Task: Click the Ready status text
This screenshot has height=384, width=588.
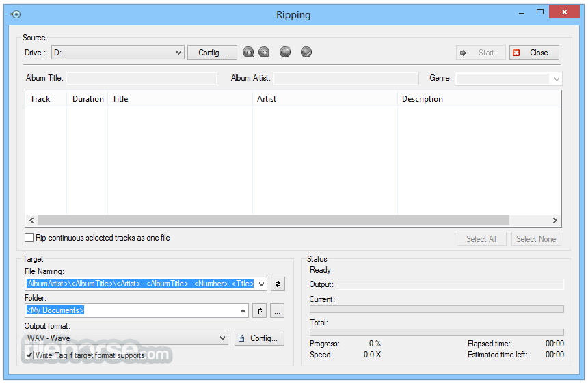Action: click(320, 270)
